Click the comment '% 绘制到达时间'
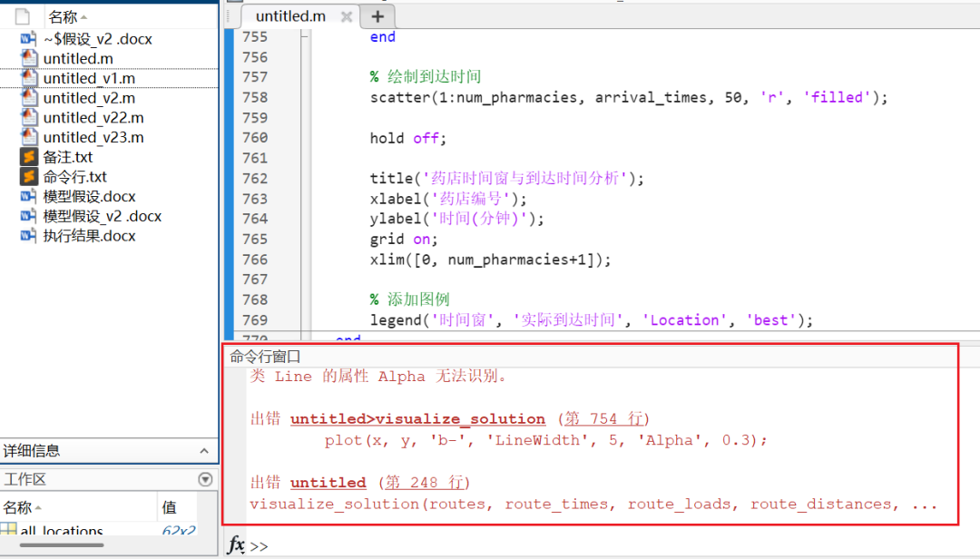The image size is (980, 559). point(426,77)
